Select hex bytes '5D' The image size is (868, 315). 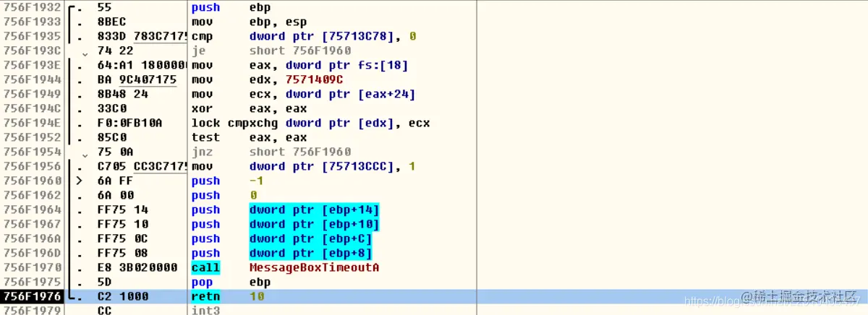(x=104, y=282)
